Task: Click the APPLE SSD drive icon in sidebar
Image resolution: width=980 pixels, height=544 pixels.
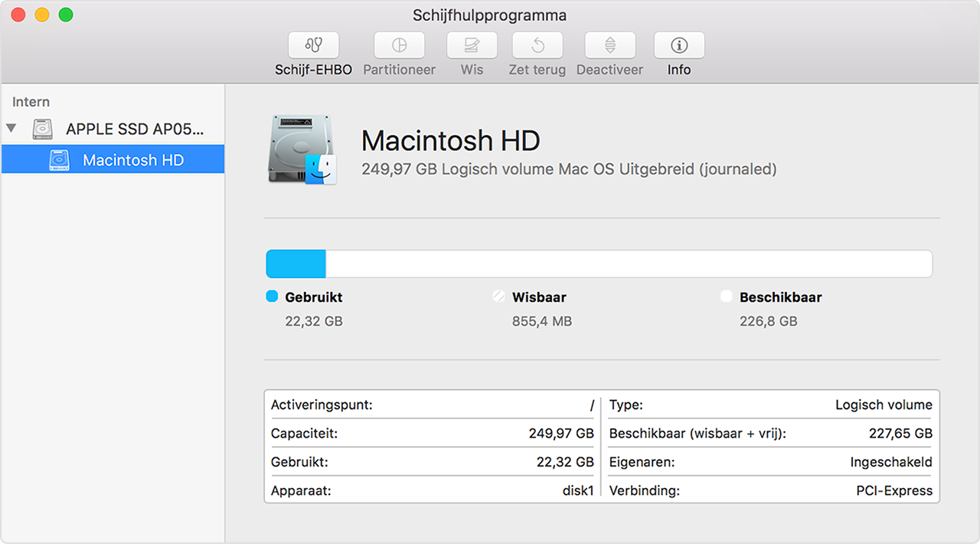Action: 43,129
